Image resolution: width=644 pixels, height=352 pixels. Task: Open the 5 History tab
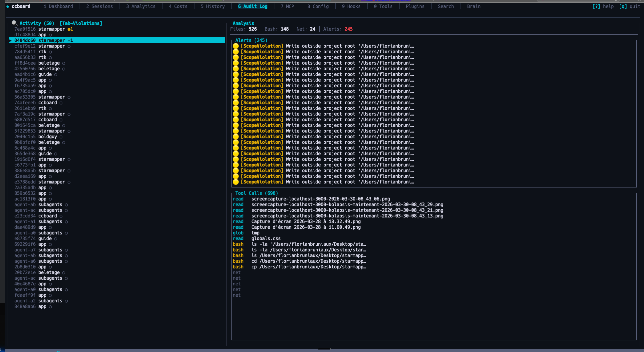point(213,6)
